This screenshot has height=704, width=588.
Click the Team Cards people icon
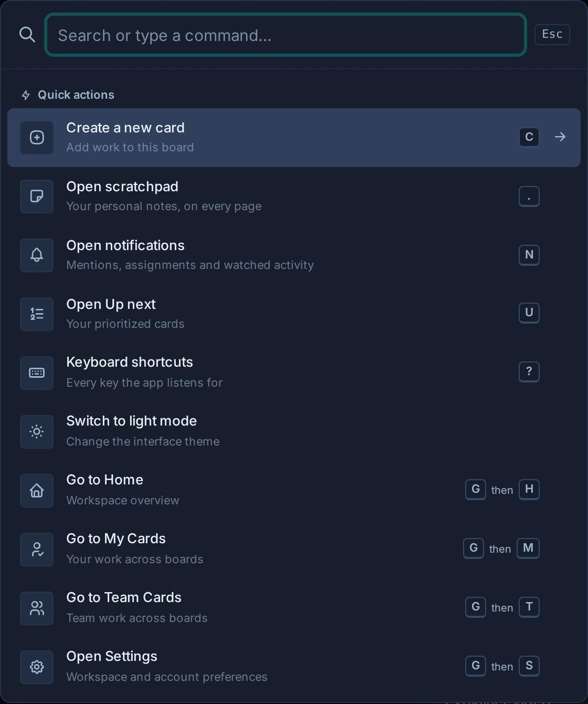(37, 608)
